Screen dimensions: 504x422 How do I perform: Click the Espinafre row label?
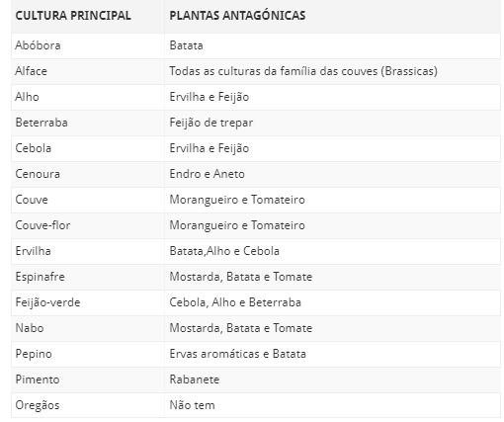click(x=40, y=277)
